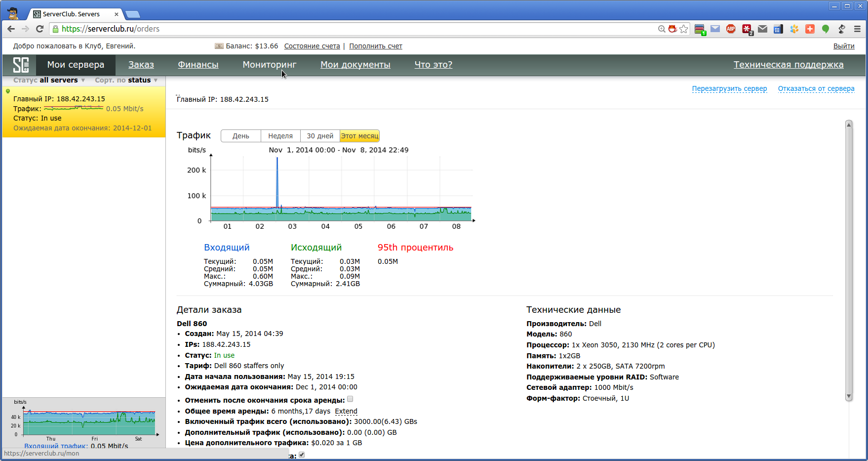Click the traffic sparkline in server card
868x461 pixels.
coord(74,108)
